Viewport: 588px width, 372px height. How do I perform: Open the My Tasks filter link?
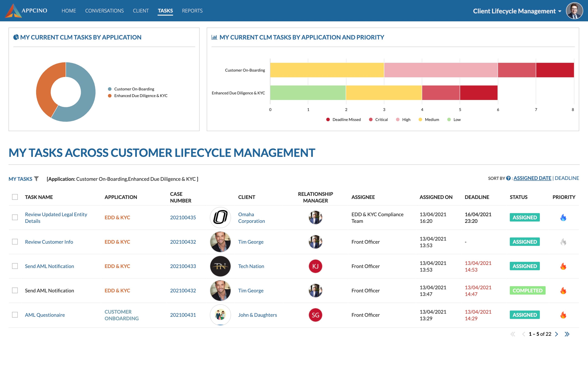point(20,179)
